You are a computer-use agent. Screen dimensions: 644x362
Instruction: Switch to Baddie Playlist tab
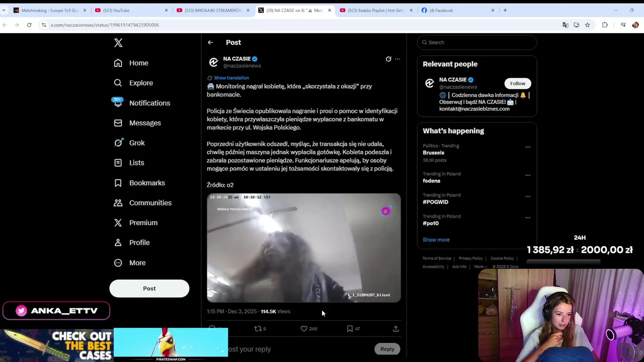coord(376,10)
